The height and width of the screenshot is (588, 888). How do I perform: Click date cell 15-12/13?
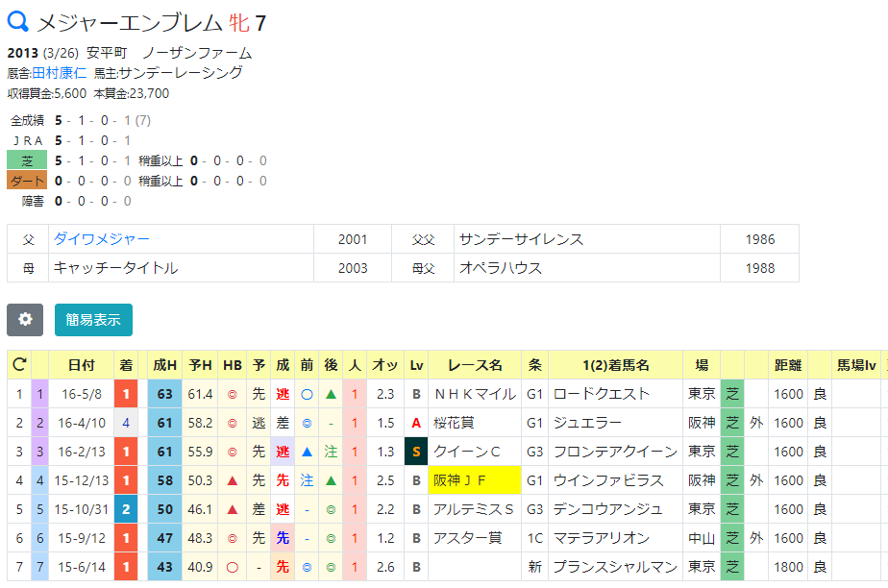82,480
